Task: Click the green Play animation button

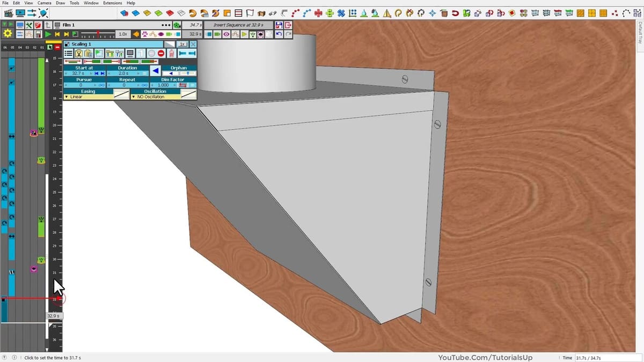Action: pos(48,34)
